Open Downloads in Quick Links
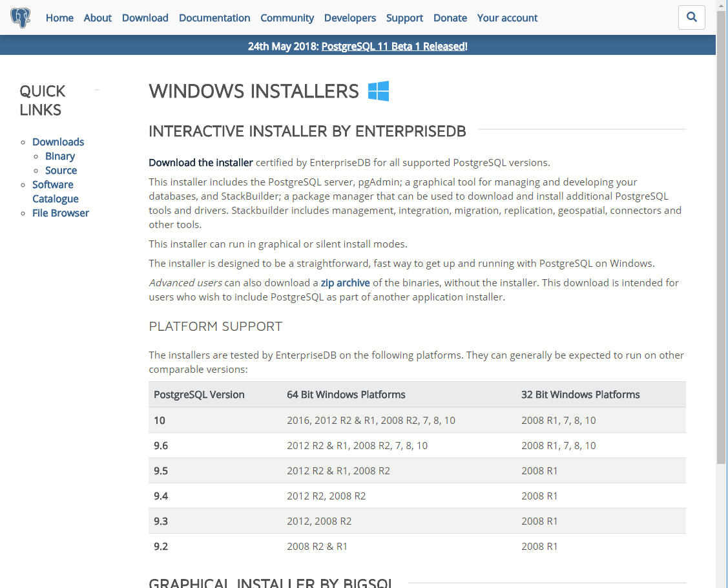Screen dimensions: 728x588 58,142
